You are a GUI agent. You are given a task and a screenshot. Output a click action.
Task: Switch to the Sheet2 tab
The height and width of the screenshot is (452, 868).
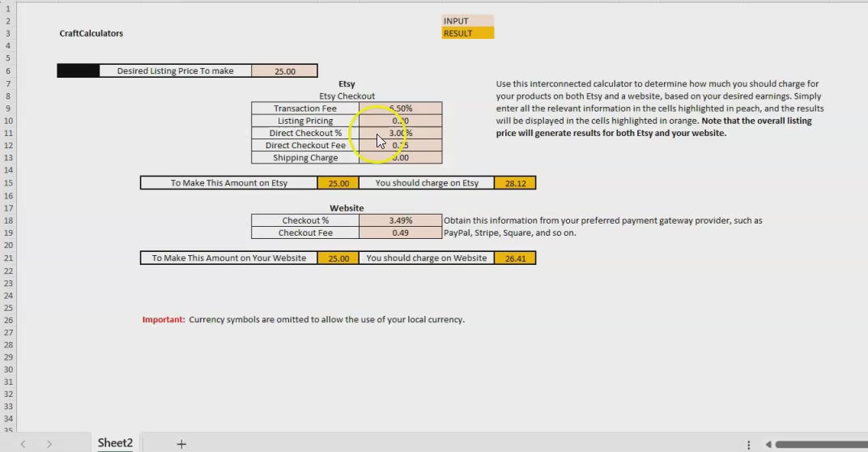tap(115, 443)
